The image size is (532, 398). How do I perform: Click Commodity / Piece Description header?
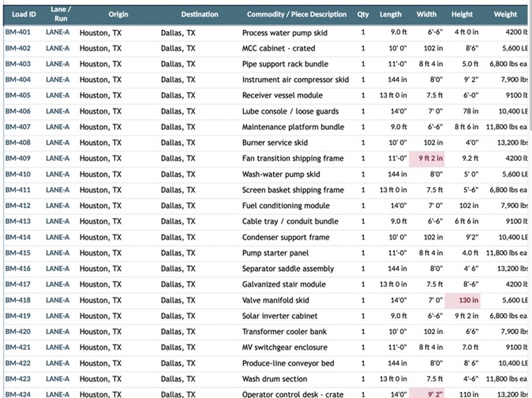click(297, 14)
